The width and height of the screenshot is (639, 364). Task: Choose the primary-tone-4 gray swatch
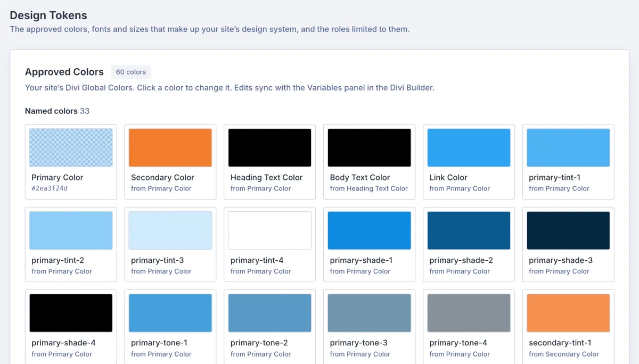point(469,313)
